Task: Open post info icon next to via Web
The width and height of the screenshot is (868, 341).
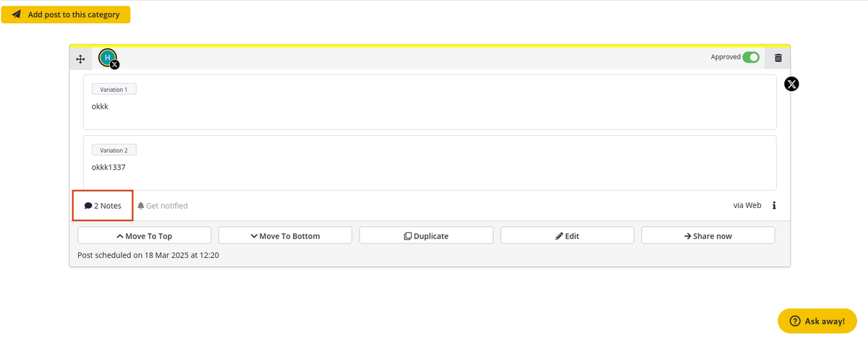Action: (x=774, y=205)
